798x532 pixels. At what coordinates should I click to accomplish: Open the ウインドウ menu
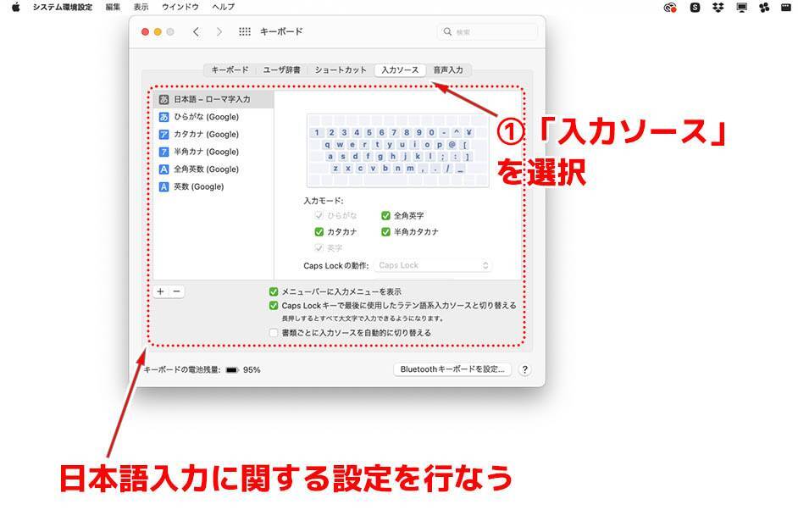[x=180, y=7]
